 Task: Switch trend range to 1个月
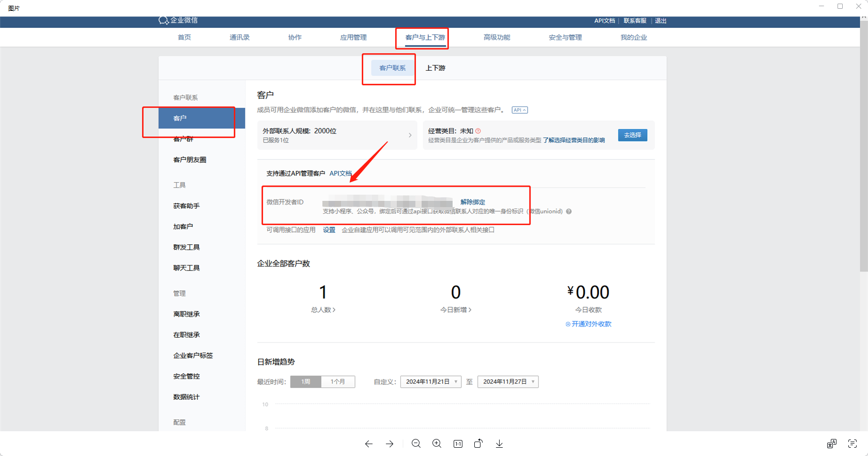(338, 382)
